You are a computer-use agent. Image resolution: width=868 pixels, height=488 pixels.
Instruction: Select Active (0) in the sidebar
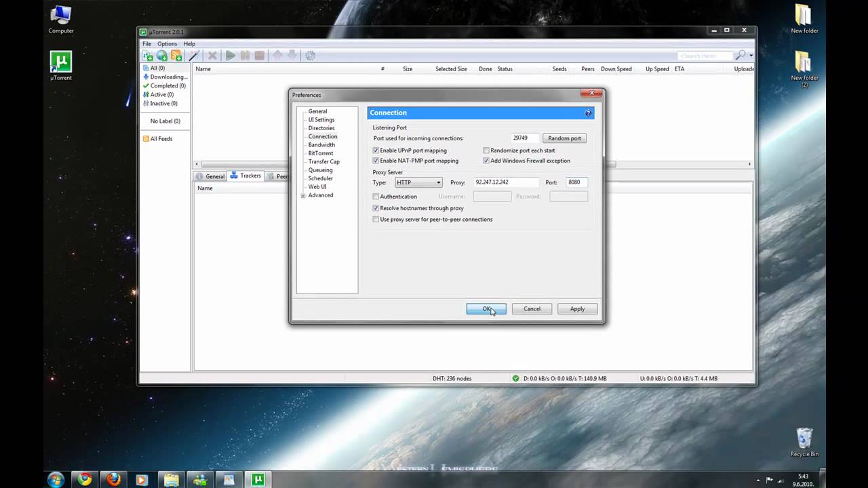point(158,95)
